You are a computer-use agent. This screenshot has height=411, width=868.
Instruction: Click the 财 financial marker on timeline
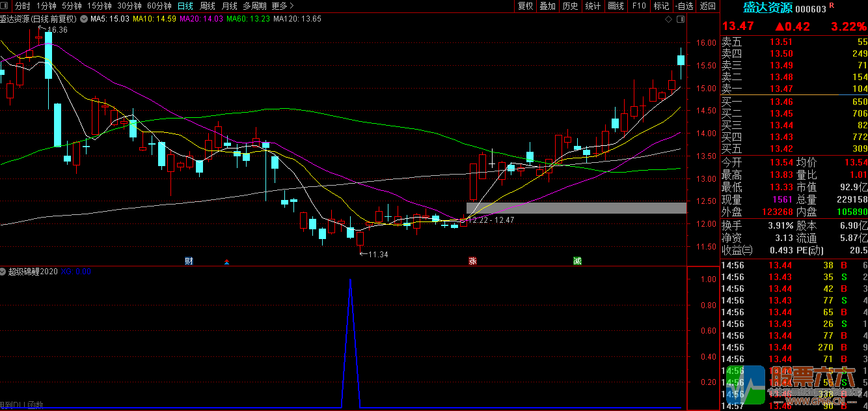189,261
